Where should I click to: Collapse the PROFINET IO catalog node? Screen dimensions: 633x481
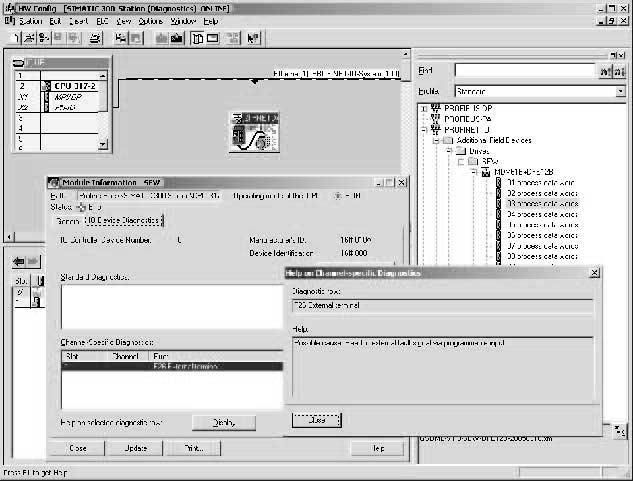(x=423, y=130)
